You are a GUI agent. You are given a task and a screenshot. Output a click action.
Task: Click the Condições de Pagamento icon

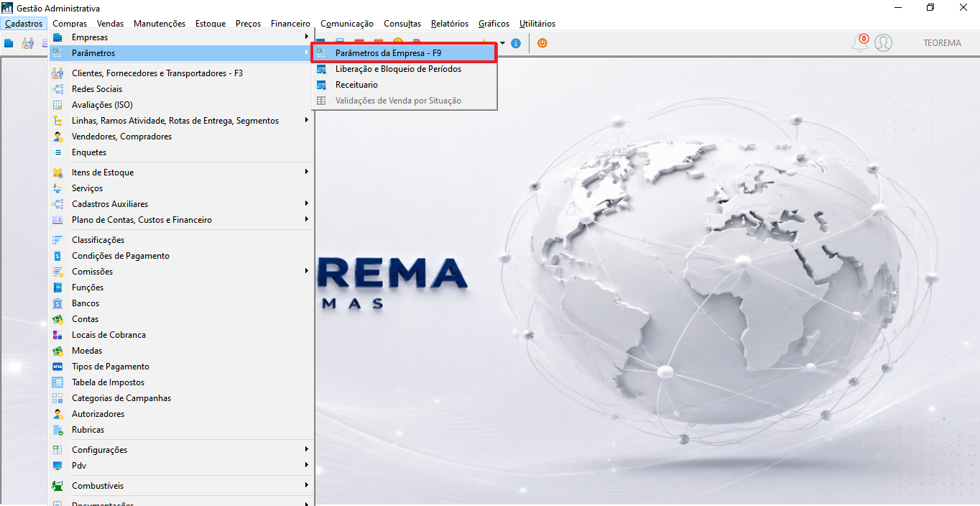click(57, 256)
